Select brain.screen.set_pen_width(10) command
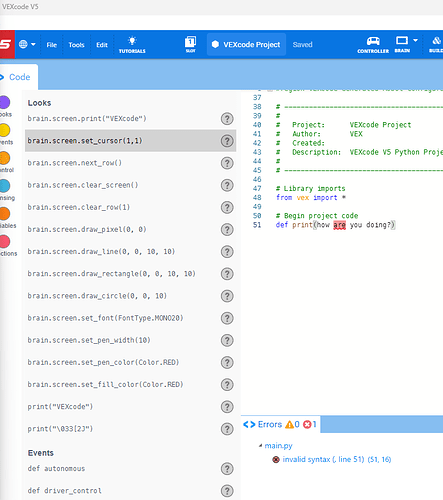Viewport: 443px width, 500px height. (x=89, y=340)
